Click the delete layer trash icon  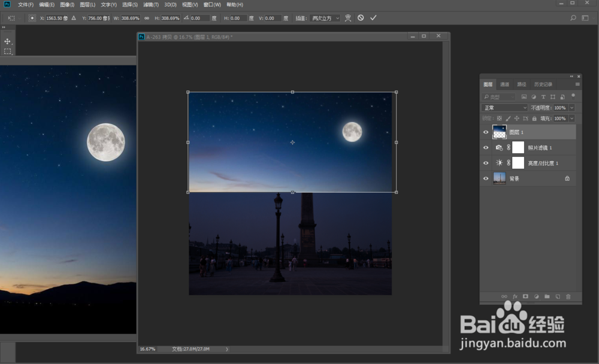(568, 296)
